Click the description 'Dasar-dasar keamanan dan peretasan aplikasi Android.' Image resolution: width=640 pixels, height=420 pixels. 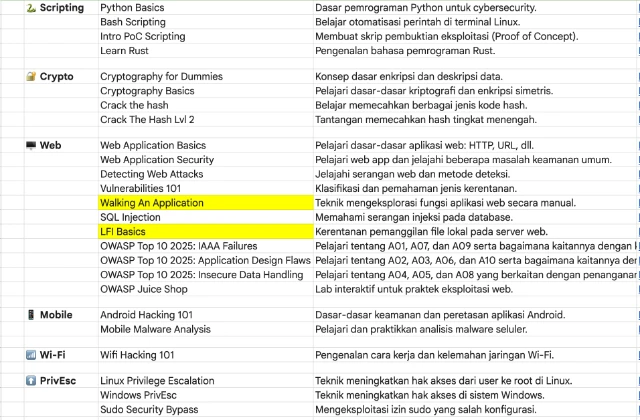click(440, 315)
